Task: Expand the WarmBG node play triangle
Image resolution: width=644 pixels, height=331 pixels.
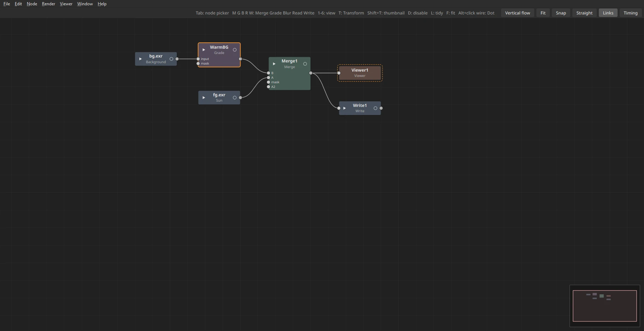Action: coord(204,50)
